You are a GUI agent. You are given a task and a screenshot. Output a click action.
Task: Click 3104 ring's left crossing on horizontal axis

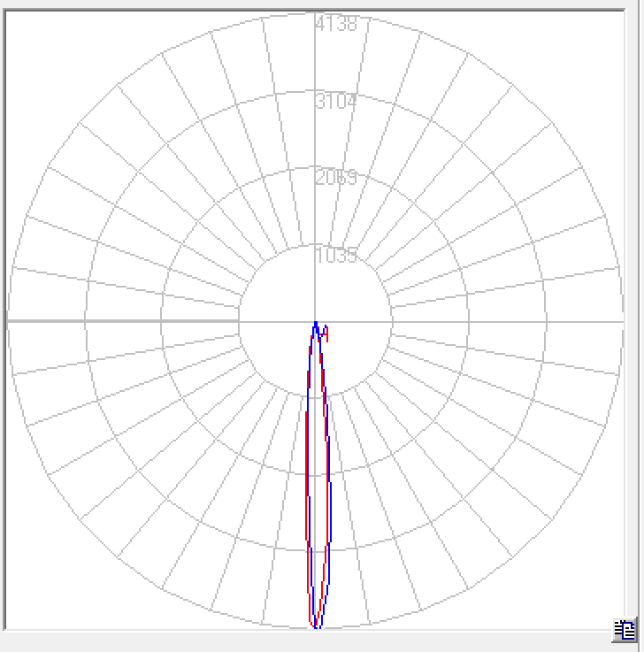tap(85, 321)
